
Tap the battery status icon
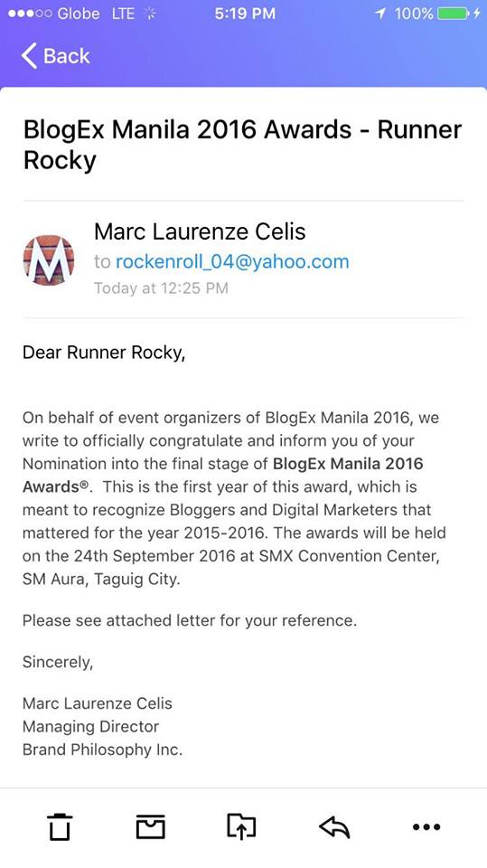click(453, 14)
